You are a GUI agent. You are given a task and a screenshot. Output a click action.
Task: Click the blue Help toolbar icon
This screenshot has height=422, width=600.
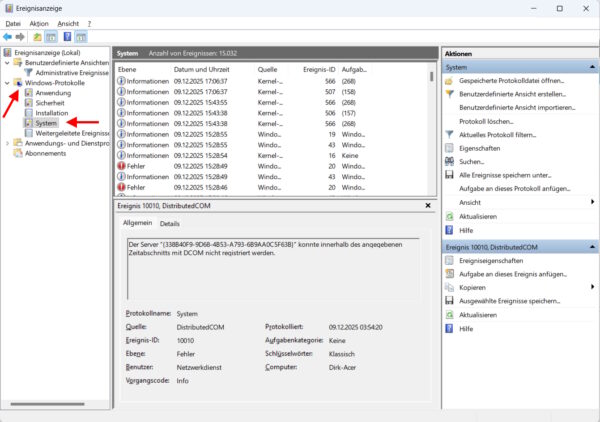click(x=67, y=37)
